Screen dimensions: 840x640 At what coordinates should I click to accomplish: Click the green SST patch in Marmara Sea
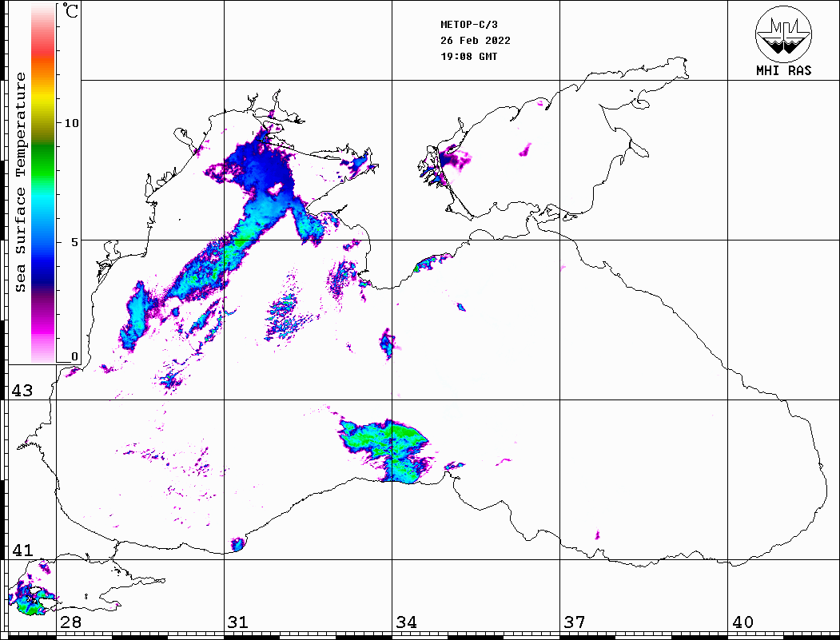click(x=30, y=606)
